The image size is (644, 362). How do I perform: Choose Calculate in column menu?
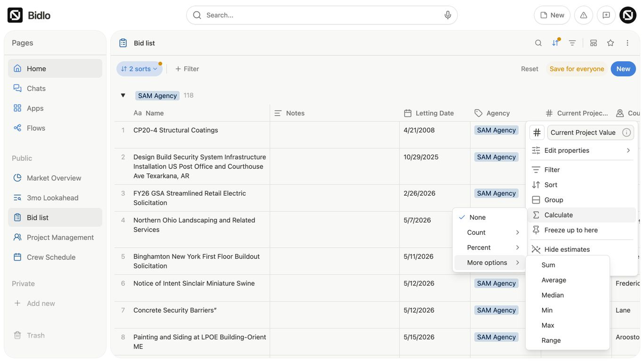[x=581, y=215]
